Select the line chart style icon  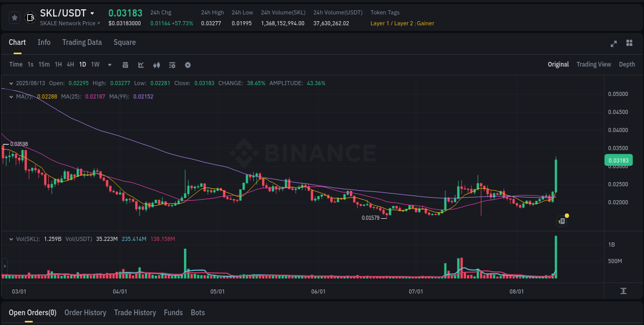[141, 64]
